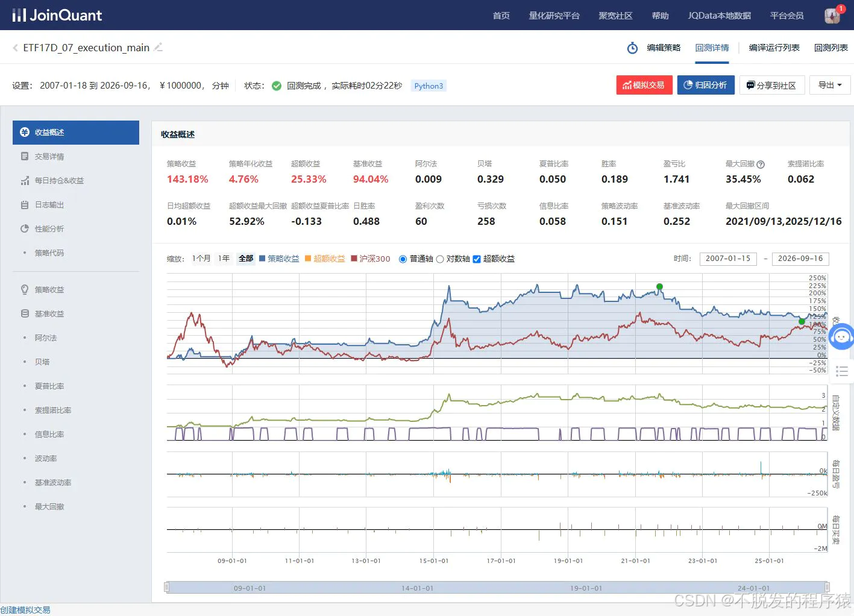The width and height of the screenshot is (854, 616).
Task: Click the 最大回撤 help question icon
Action: click(761, 164)
